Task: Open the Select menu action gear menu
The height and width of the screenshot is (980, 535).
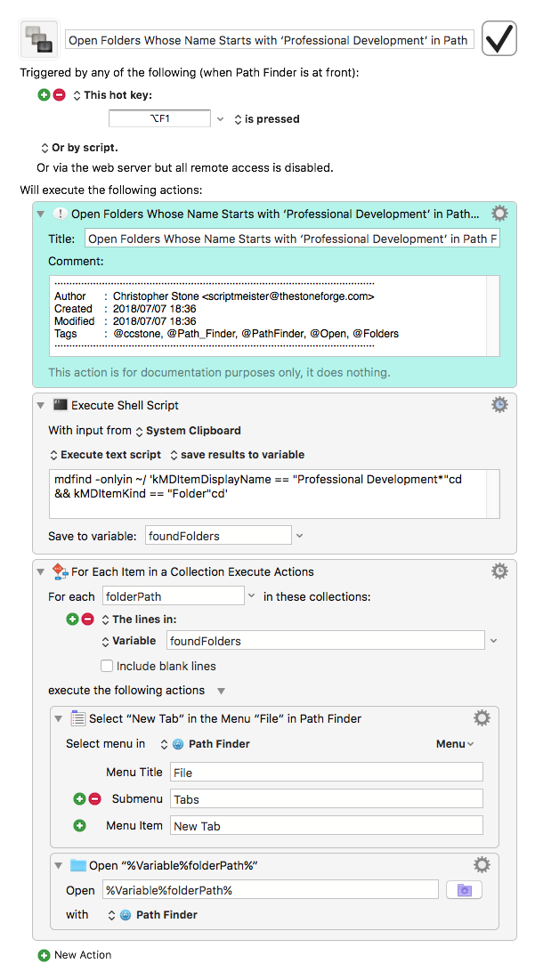Action: [482, 717]
